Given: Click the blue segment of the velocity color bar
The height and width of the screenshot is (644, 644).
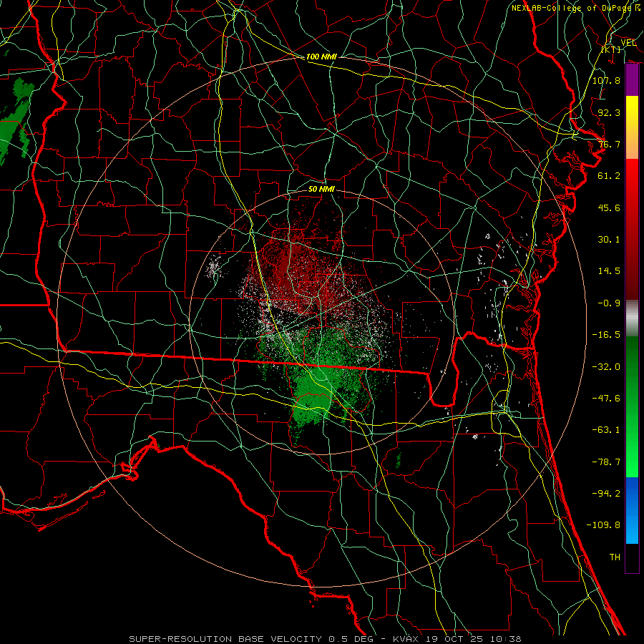Looking at the screenshot, I should (x=632, y=510).
